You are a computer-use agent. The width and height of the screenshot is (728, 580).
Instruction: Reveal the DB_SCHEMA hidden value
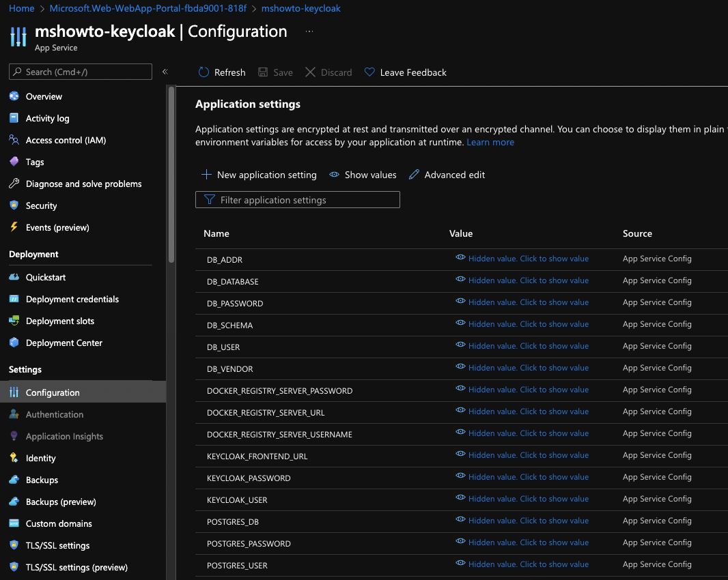522,324
